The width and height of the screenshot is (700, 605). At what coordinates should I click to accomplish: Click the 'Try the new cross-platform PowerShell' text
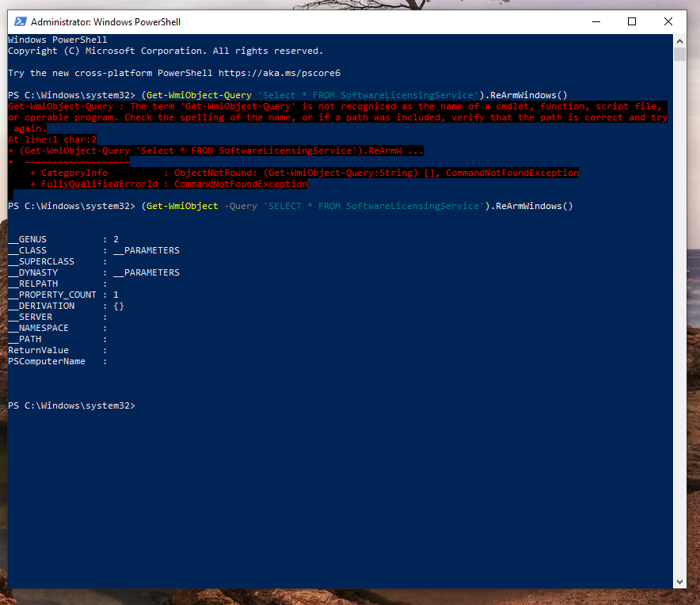click(110, 73)
